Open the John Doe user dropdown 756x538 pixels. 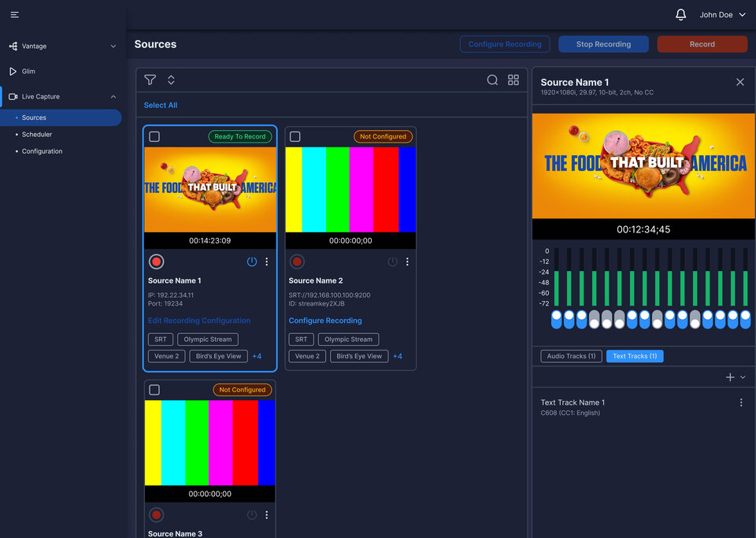click(x=722, y=15)
